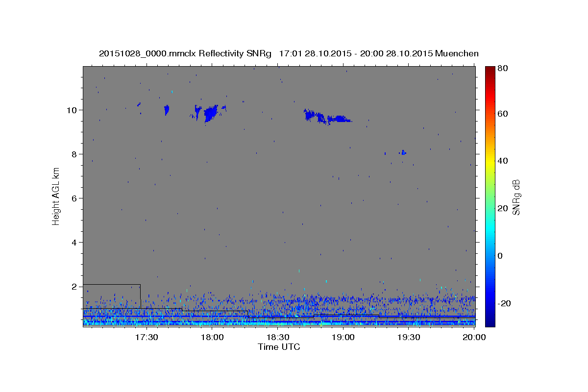The image size is (588, 392).
Task: Click the 'Time UTC' axis label
Action: (x=279, y=347)
